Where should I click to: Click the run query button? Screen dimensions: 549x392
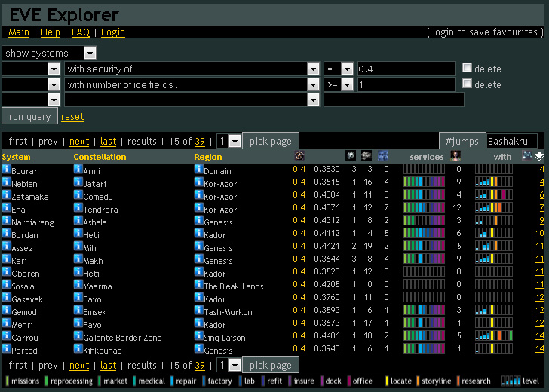point(29,116)
